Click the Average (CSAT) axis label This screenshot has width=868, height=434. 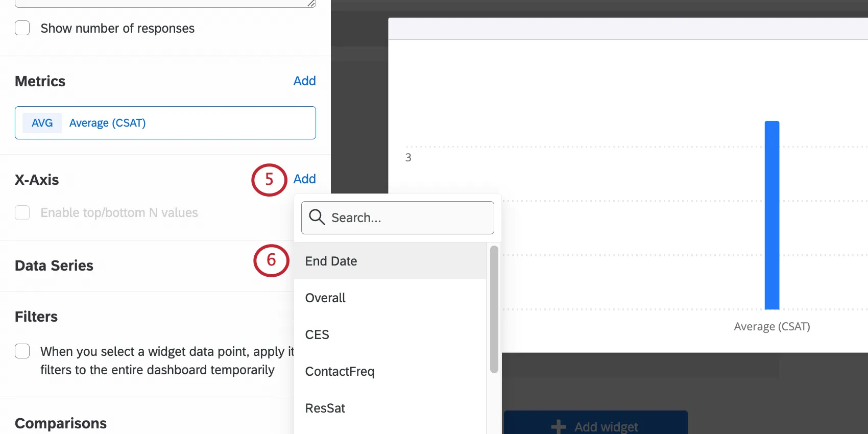(771, 326)
